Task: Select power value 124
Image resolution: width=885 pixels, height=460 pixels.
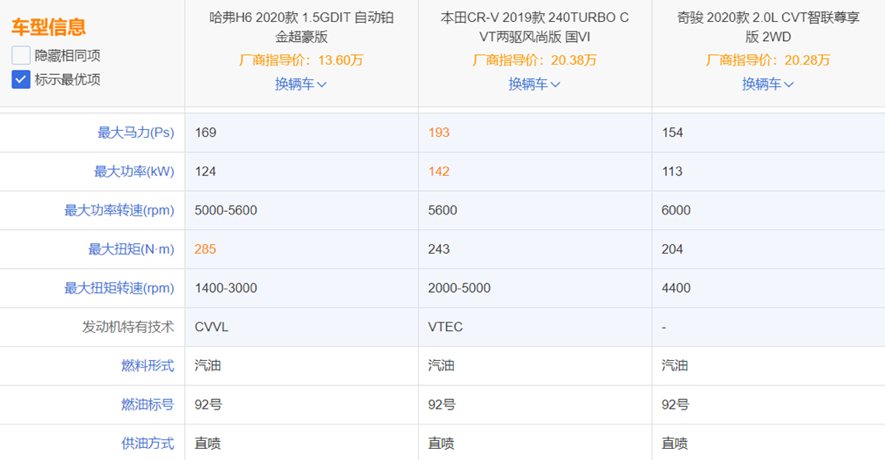Action: click(x=205, y=172)
